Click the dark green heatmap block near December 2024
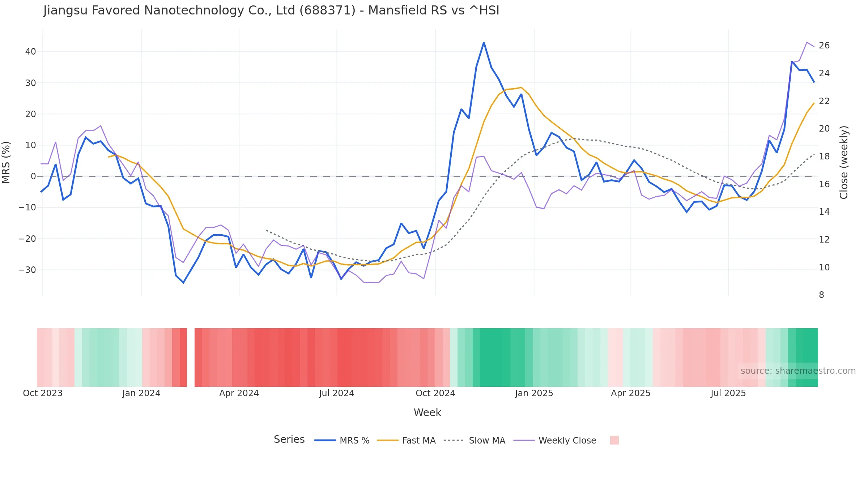This screenshot has height=488, width=868. click(x=495, y=358)
